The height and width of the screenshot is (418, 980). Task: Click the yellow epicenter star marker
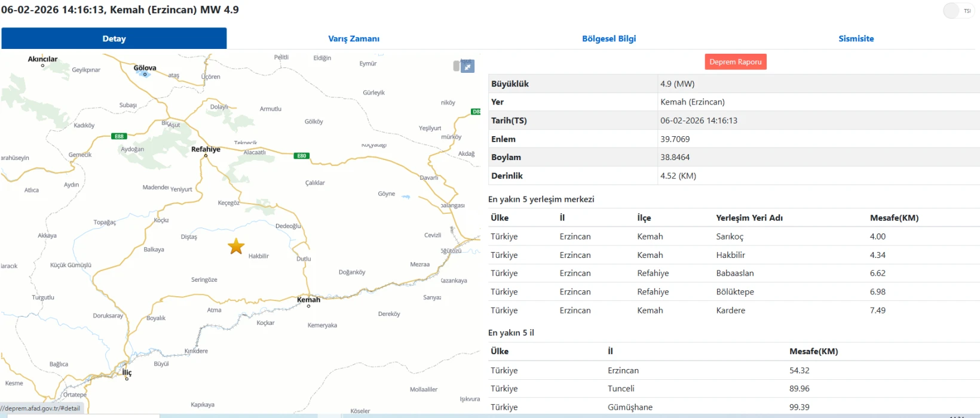click(x=236, y=246)
